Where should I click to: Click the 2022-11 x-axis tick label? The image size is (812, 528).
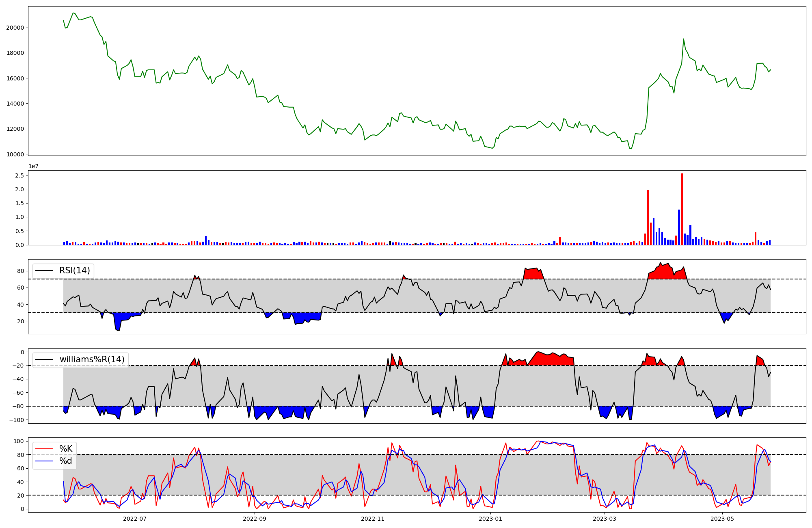372,519
